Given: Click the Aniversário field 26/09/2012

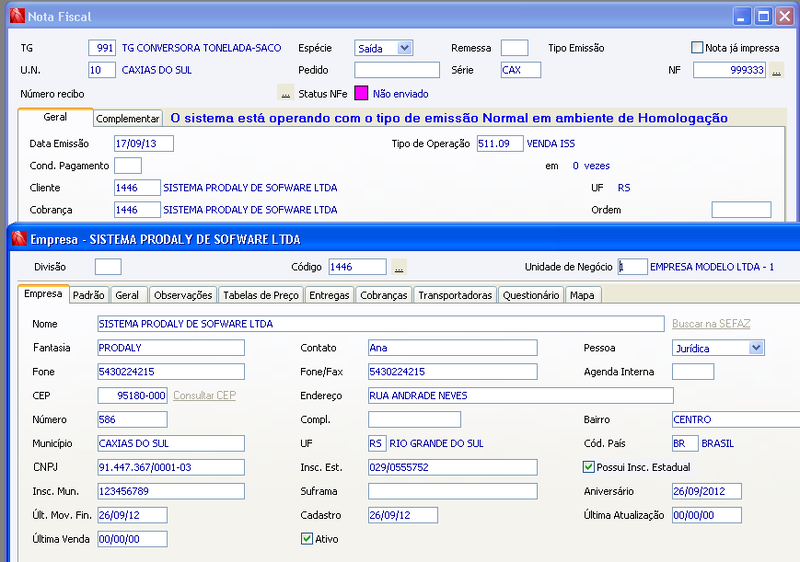Looking at the screenshot, I should (x=707, y=491).
